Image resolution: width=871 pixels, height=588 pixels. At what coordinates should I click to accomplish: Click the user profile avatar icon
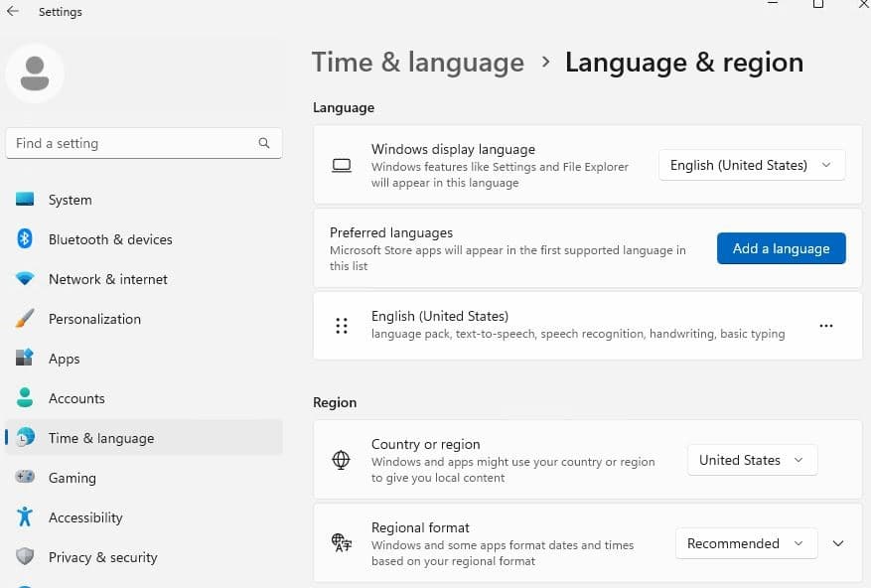pyautogui.click(x=36, y=73)
